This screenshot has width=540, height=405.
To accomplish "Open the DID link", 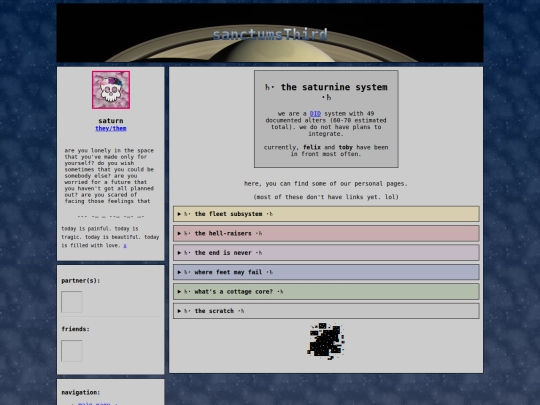I will tap(315, 114).
